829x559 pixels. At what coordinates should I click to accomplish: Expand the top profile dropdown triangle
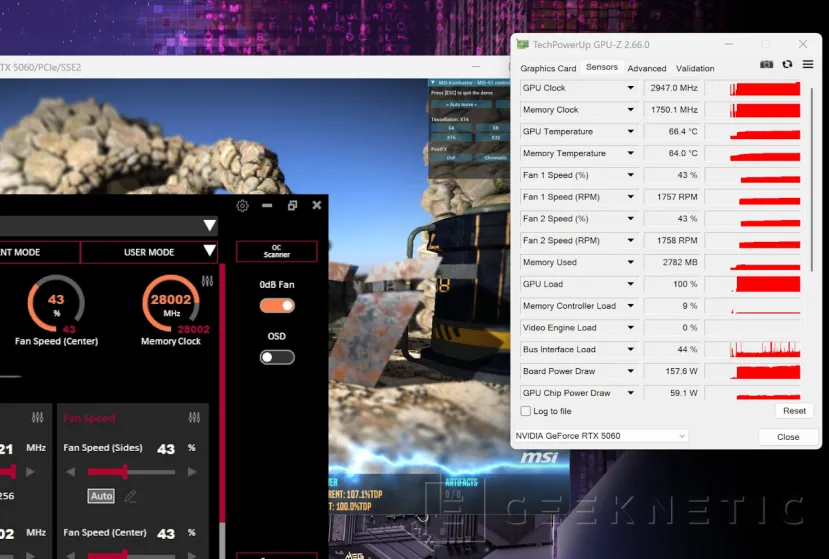[209, 226]
